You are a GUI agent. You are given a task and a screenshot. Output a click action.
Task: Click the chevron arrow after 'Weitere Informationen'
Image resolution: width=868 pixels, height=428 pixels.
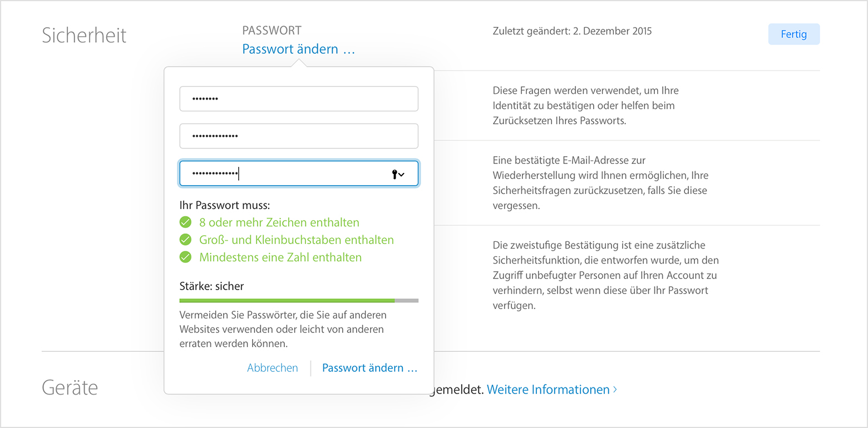coord(615,390)
